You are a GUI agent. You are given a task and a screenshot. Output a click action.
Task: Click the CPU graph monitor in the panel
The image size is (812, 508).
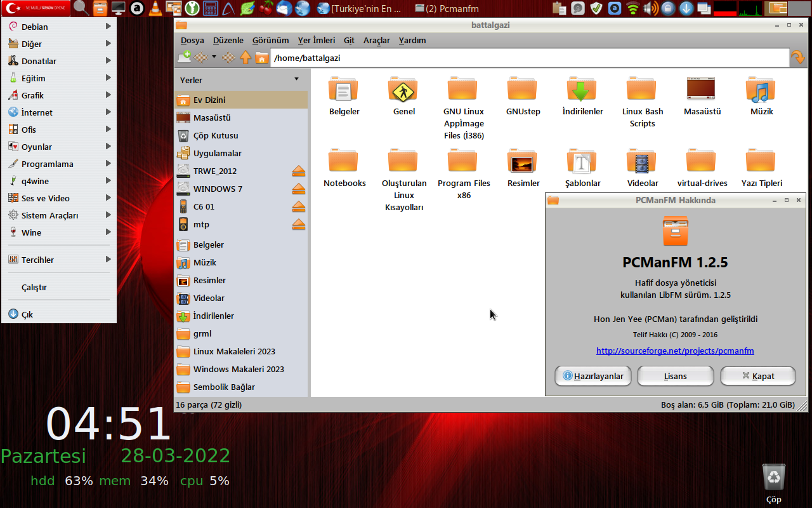750,8
